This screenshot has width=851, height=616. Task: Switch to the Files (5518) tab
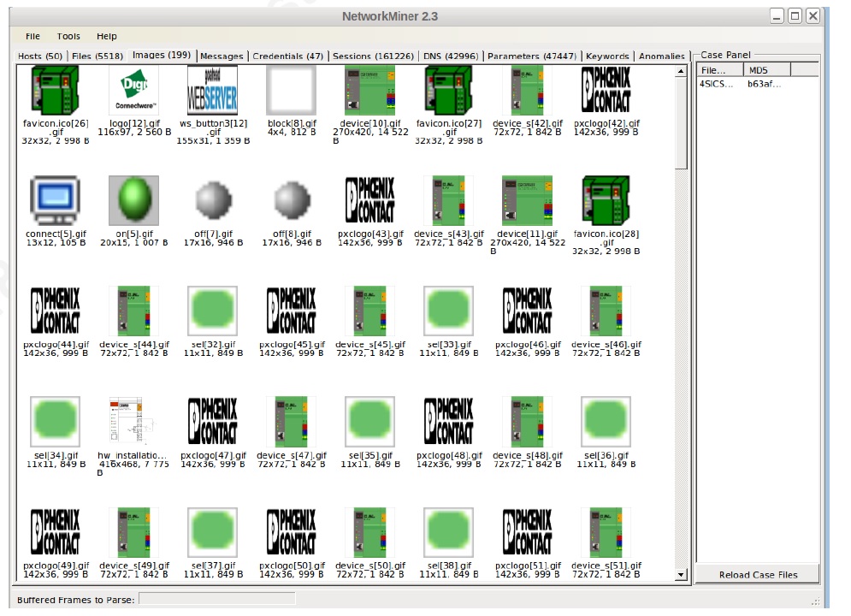pyautogui.click(x=98, y=56)
